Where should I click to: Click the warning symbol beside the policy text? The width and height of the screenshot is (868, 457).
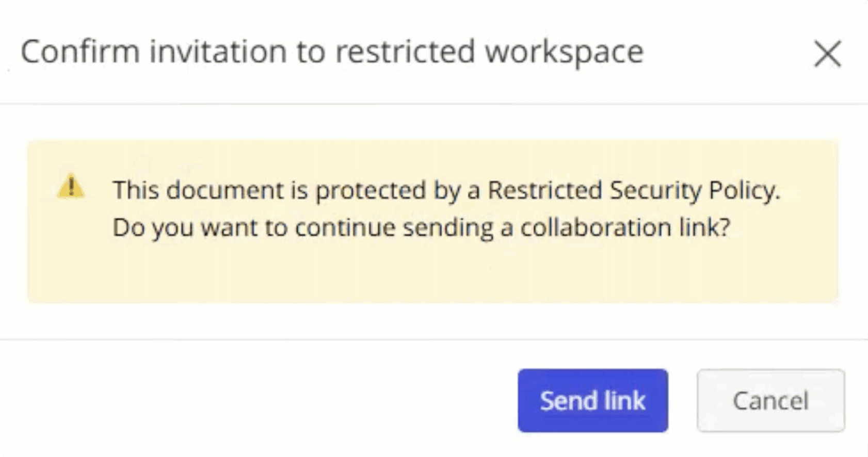pos(71,186)
